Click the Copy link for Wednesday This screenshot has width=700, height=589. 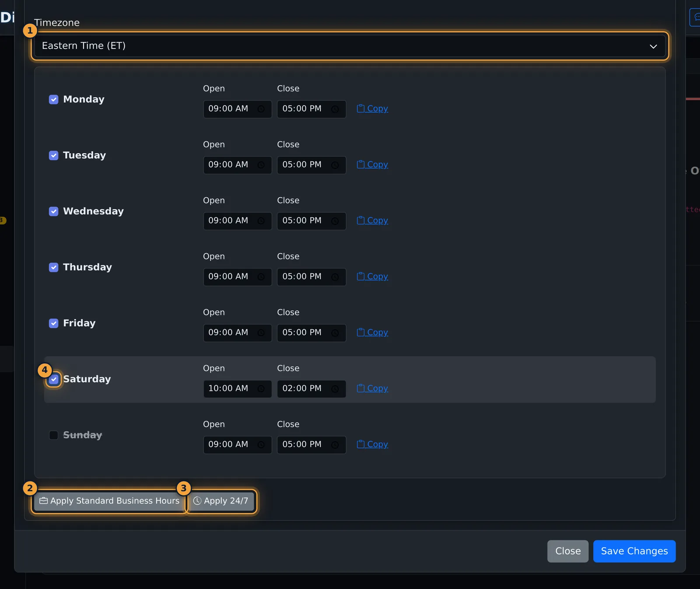coord(372,220)
